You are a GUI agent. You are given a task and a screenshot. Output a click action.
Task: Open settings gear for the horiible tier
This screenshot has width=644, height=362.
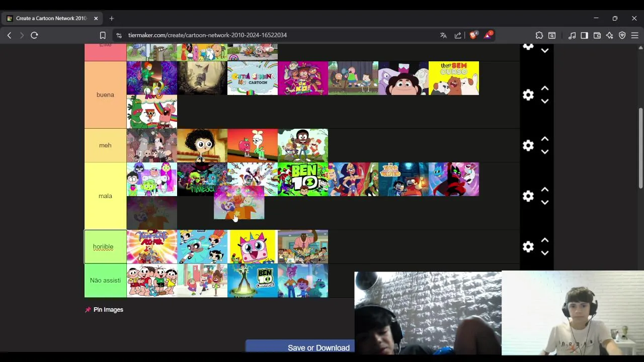(528, 246)
